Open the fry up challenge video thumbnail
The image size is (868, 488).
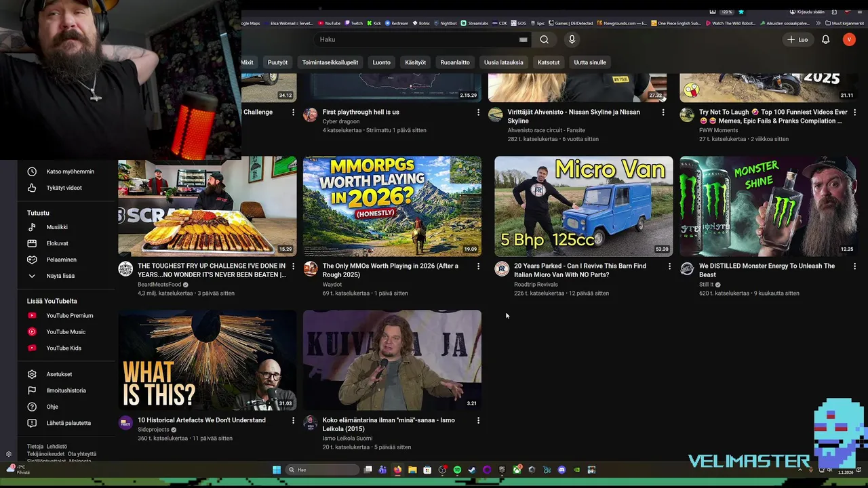coord(208,206)
